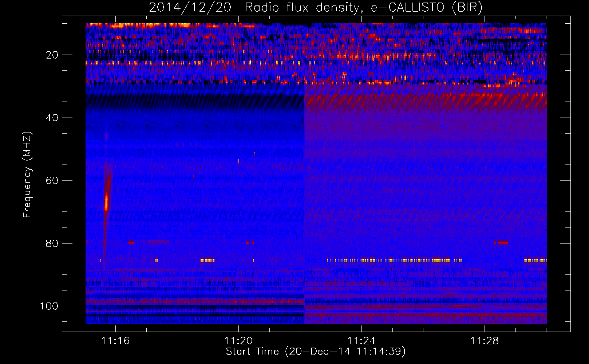
Task: Click the "Frequency (MHZ)" axis label
Action: [27, 175]
